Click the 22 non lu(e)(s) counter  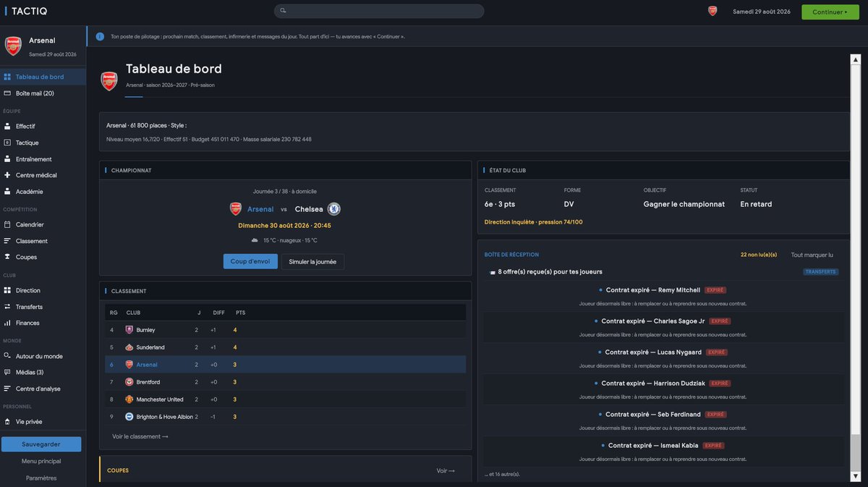point(759,255)
